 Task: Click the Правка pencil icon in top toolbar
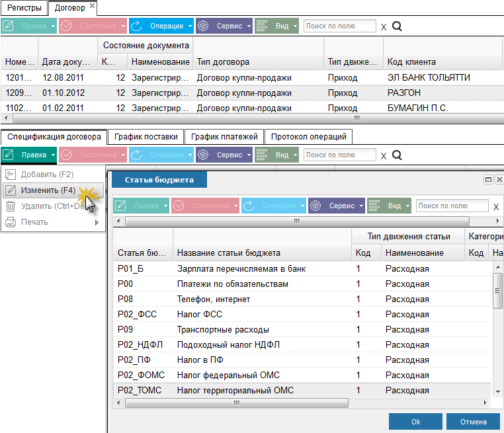pos(9,26)
